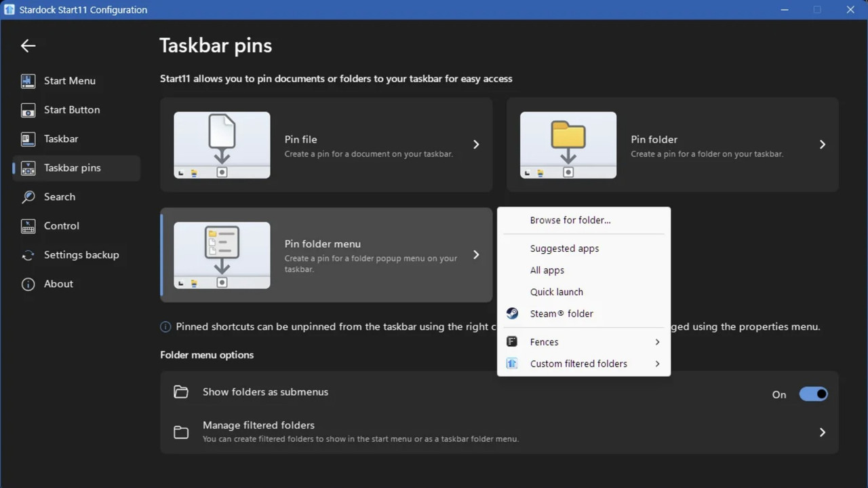Click the Show folders as submenus folder icon
Viewport: 868px width, 488px height.
[x=180, y=392]
